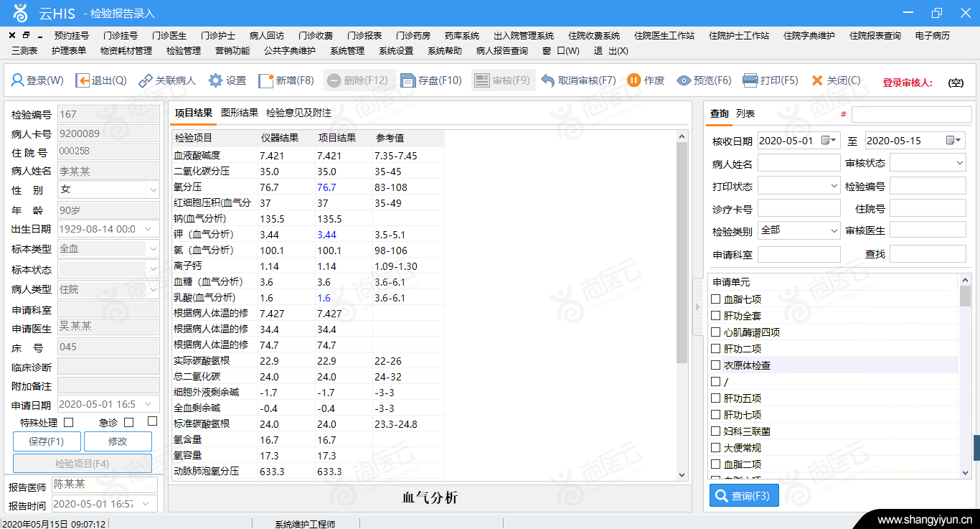Click the 关闭(C) close toolbar icon
The height and width of the screenshot is (529, 980).
pyautogui.click(x=817, y=80)
